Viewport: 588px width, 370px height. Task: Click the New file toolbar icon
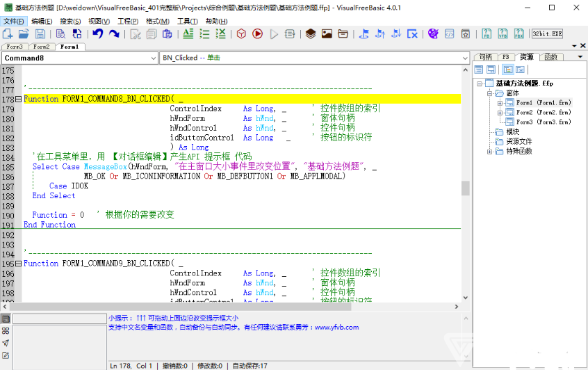pos(8,33)
